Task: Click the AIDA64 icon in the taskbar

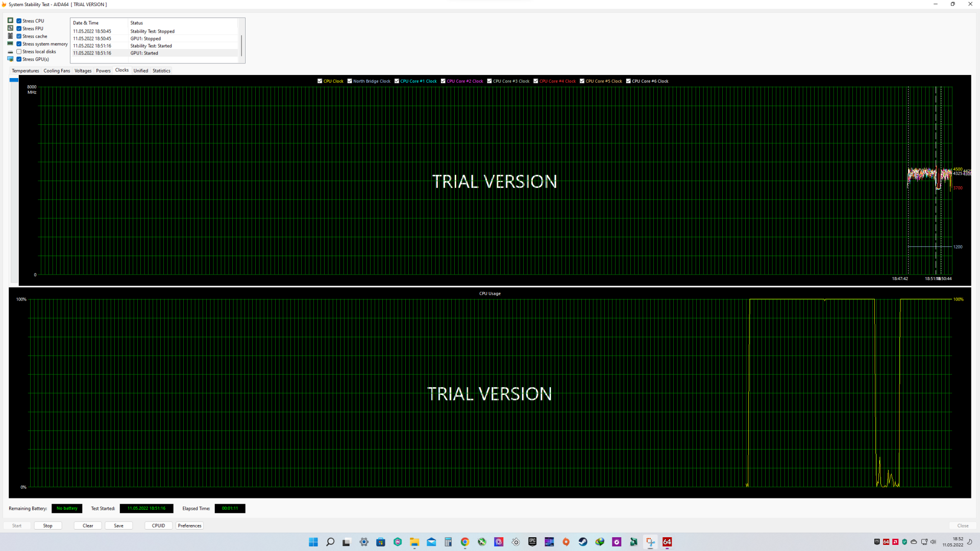Action: (667, 542)
